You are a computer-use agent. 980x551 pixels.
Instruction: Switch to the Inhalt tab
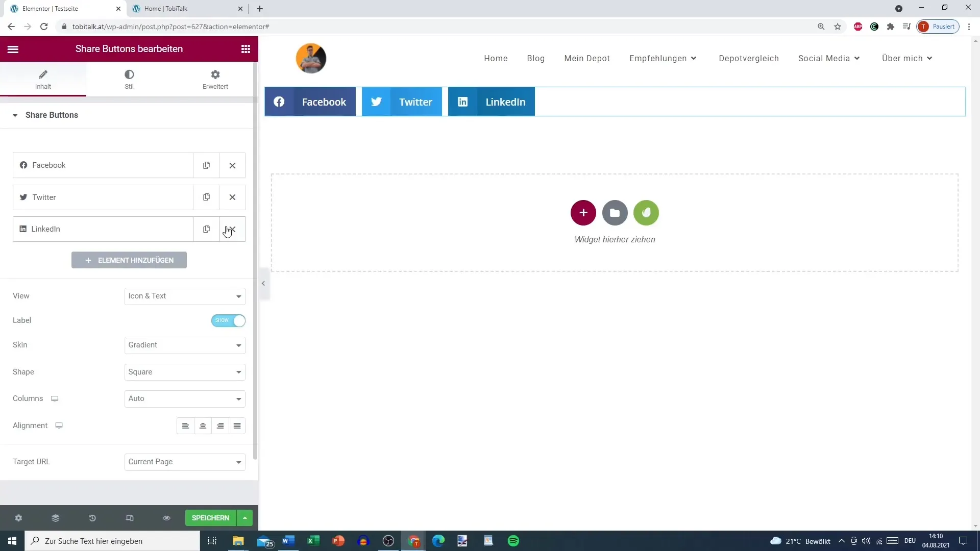(43, 80)
